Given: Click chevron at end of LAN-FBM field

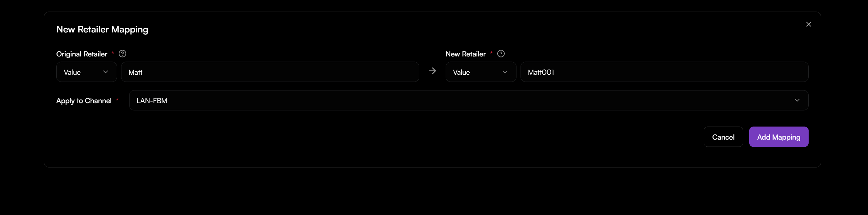Looking at the screenshot, I should 797,100.
